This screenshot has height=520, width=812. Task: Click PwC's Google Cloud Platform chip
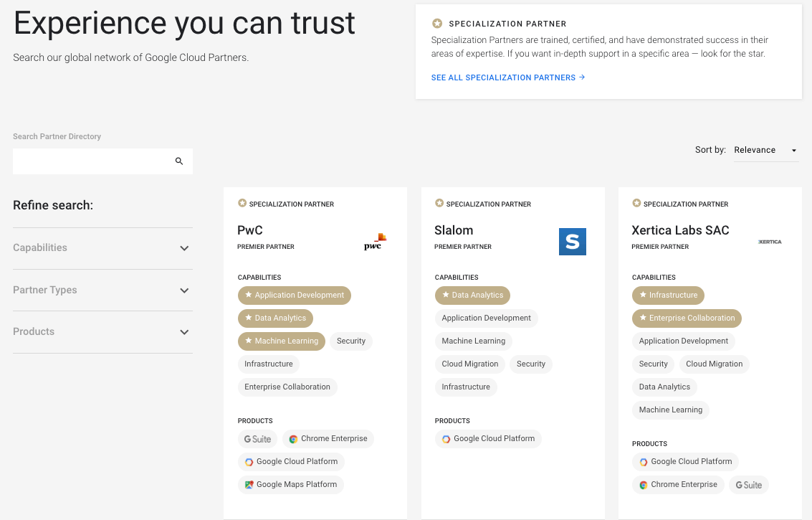coord(291,462)
